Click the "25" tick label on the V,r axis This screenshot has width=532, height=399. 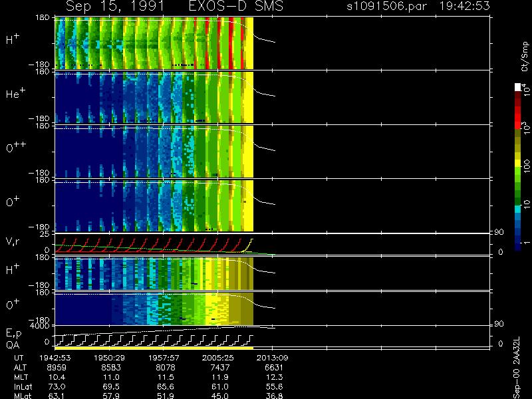click(x=44, y=234)
